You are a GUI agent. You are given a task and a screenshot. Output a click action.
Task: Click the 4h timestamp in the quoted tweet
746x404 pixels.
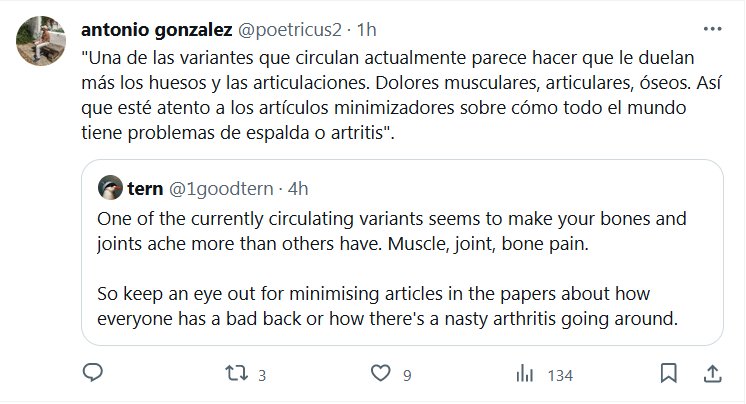click(300, 187)
